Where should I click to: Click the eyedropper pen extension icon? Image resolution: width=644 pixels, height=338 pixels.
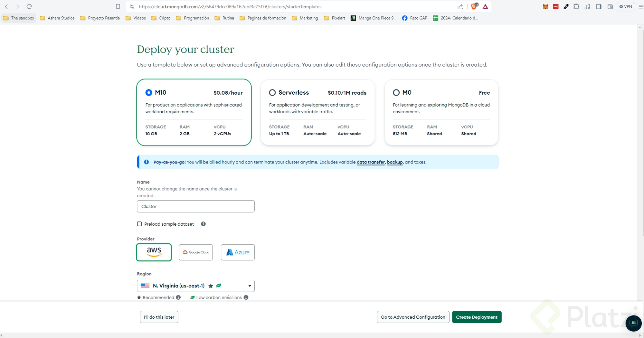pos(566,6)
